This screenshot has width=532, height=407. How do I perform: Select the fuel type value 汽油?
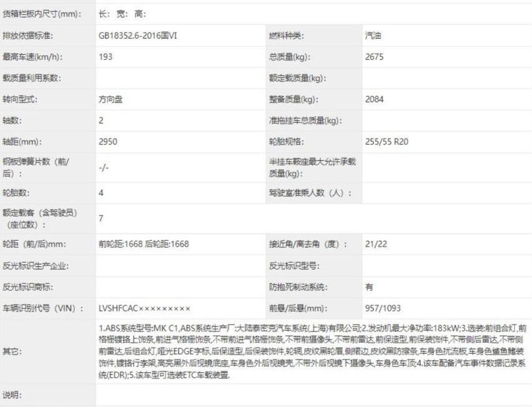click(x=373, y=36)
